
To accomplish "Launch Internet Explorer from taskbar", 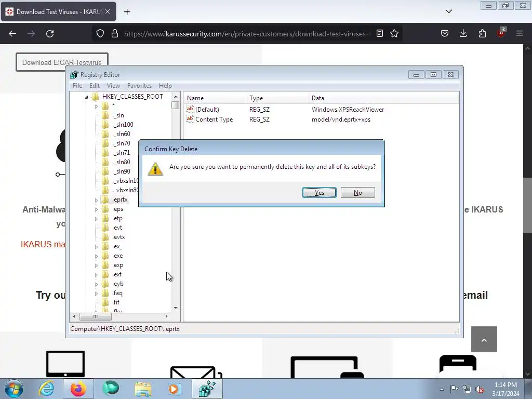I will pyautogui.click(x=46, y=389).
